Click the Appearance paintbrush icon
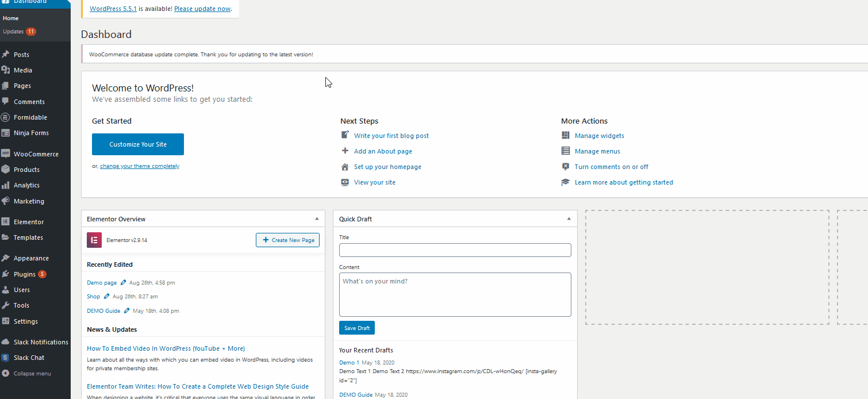Screen dimensions: 868x399 point(6,258)
